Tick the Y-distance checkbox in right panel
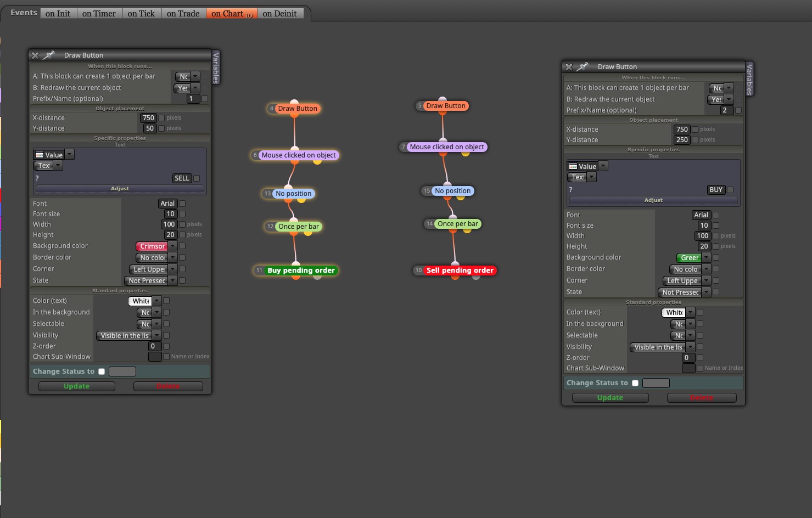812x518 pixels. [695, 140]
